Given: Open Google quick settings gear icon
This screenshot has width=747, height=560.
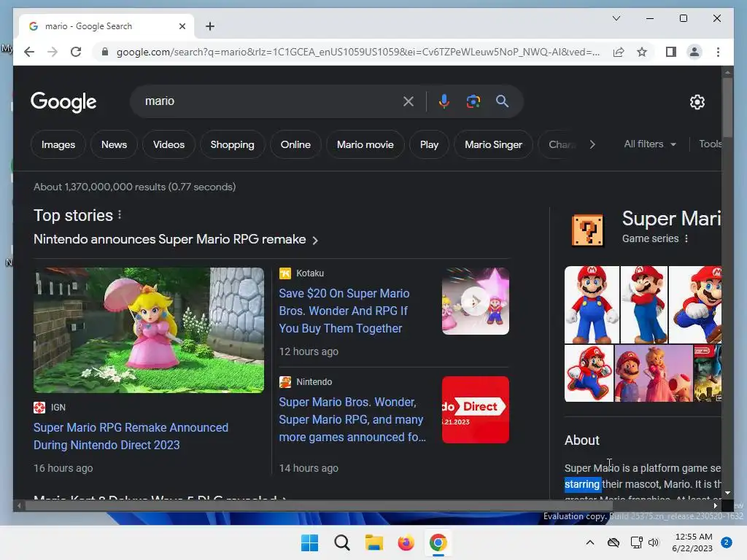Looking at the screenshot, I should pyautogui.click(x=697, y=102).
